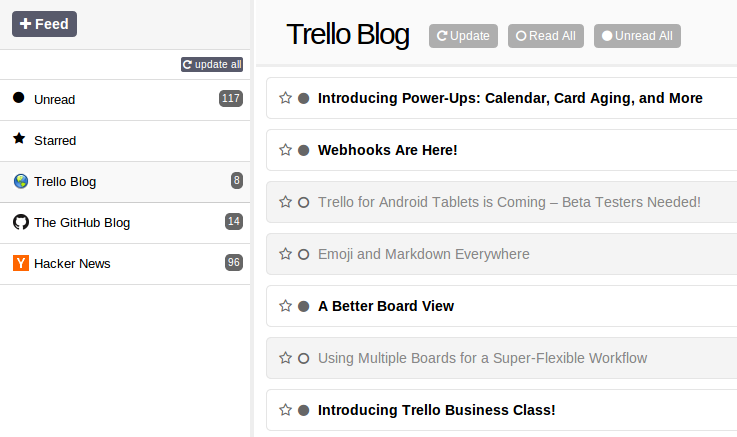Star the A Better Board View article

tap(285, 306)
